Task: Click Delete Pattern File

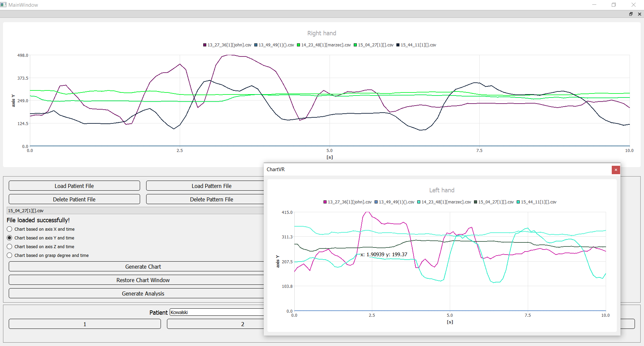Action: click(205, 199)
